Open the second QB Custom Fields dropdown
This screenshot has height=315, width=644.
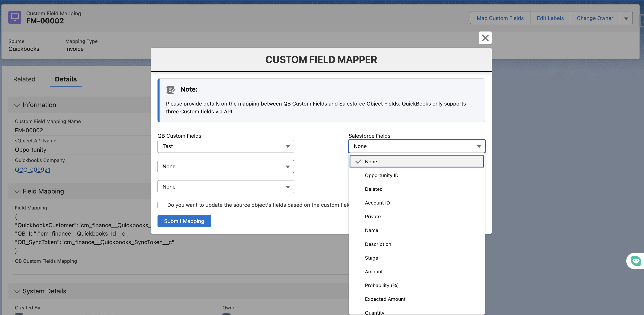coord(226,166)
